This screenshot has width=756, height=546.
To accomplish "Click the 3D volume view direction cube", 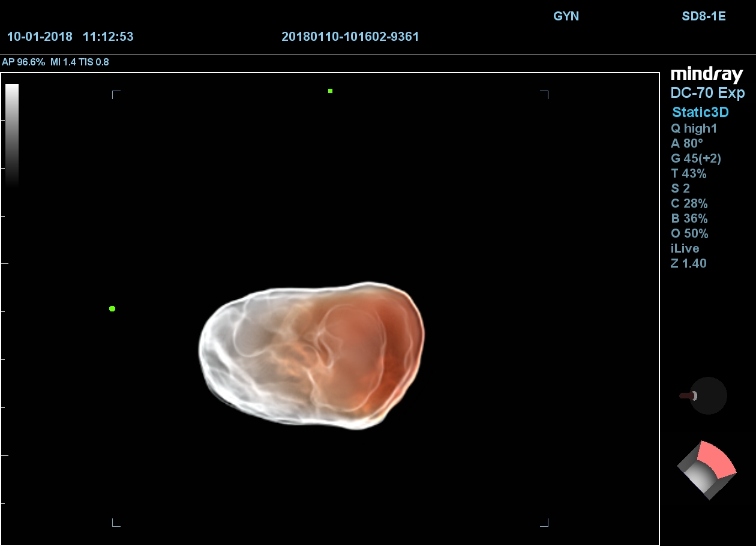I will coord(707,470).
